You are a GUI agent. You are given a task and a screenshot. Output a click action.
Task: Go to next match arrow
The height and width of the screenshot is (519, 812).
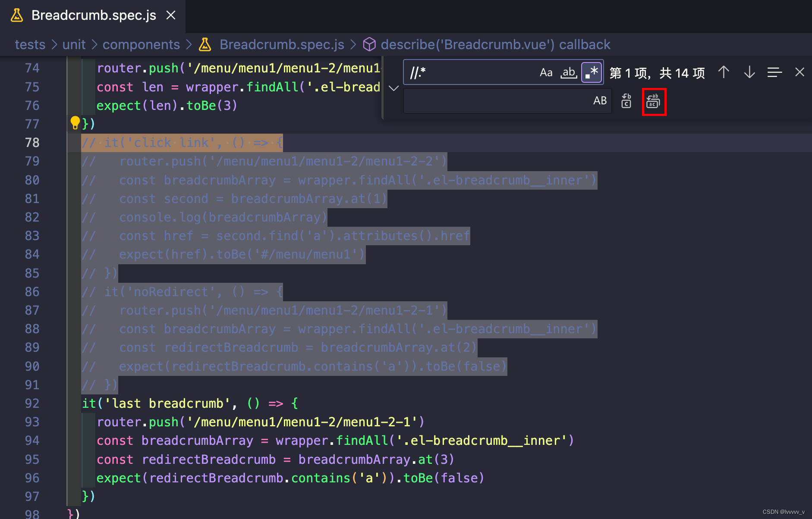tap(749, 72)
